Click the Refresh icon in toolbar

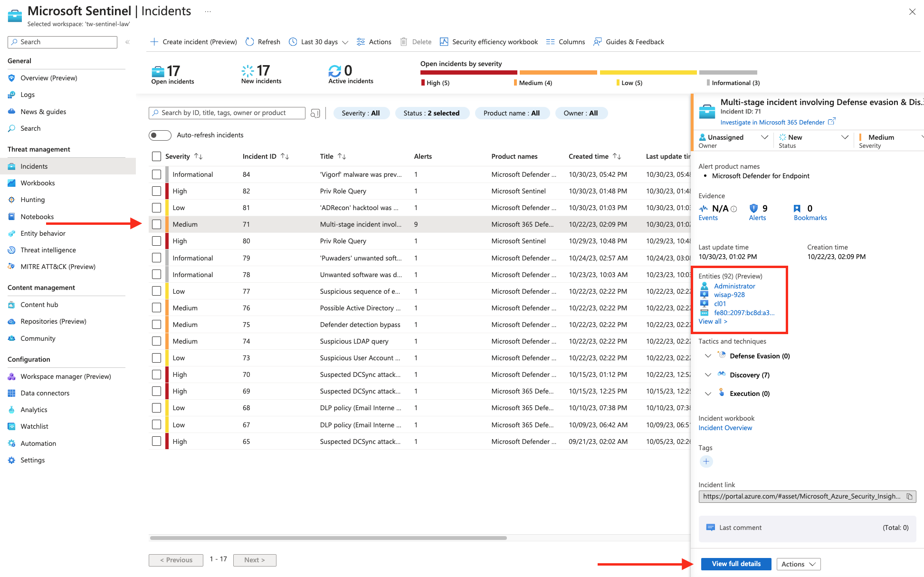(250, 42)
